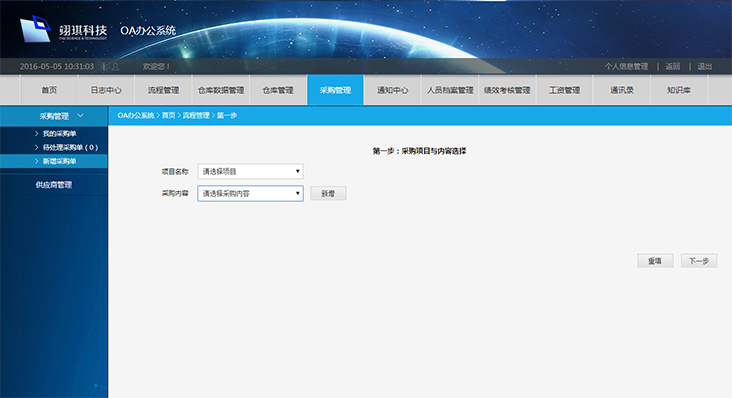This screenshot has width=732, height=398.
Task: Click 首页 breadcrumb link
Action: pyautogui.click(x=168, y=115)
